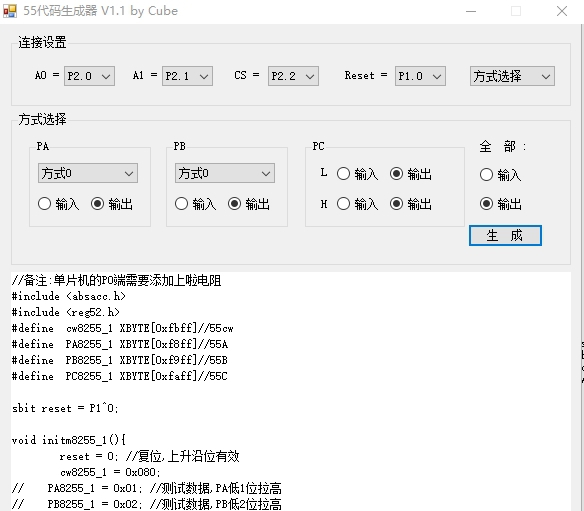
Task: Set PC low nibble L to 输出
Action: tap(410, 174)
